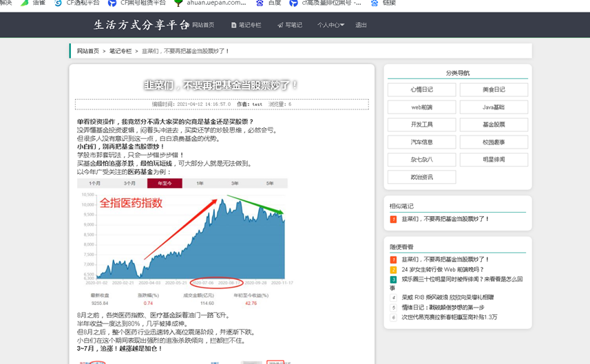The height and width of the screenshot is (364, 590).
Task: Select the 明星绯闻 category
Action: click(494, 160)
